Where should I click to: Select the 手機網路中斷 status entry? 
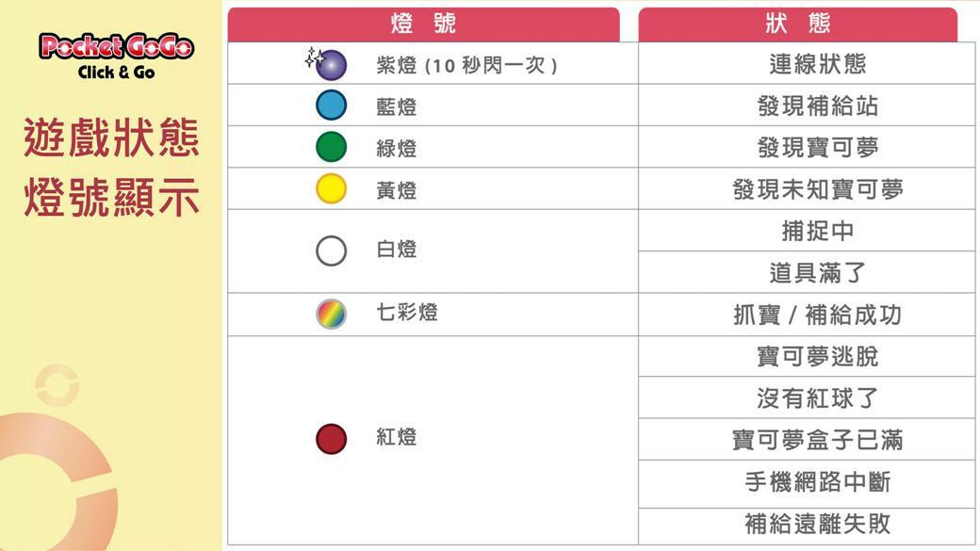817,482
